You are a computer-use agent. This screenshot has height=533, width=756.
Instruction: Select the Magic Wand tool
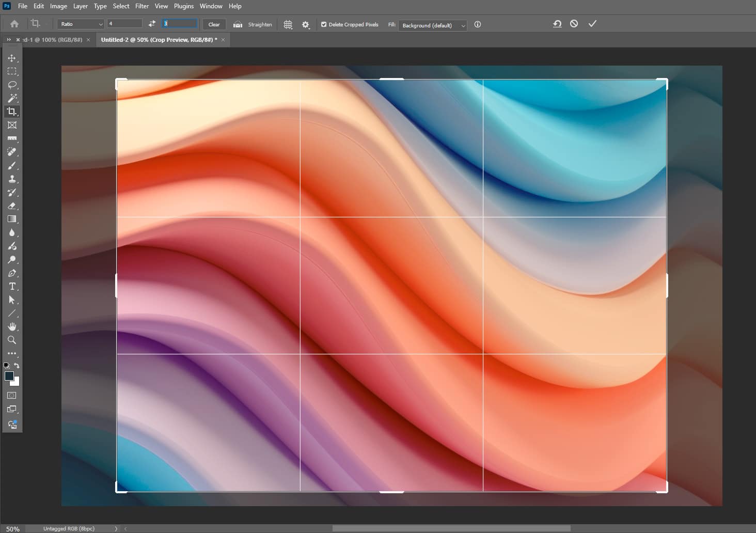pos(12,98)
